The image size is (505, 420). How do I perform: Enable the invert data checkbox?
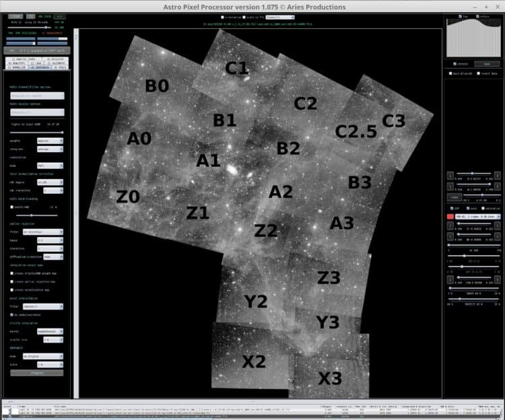(479, 73)
